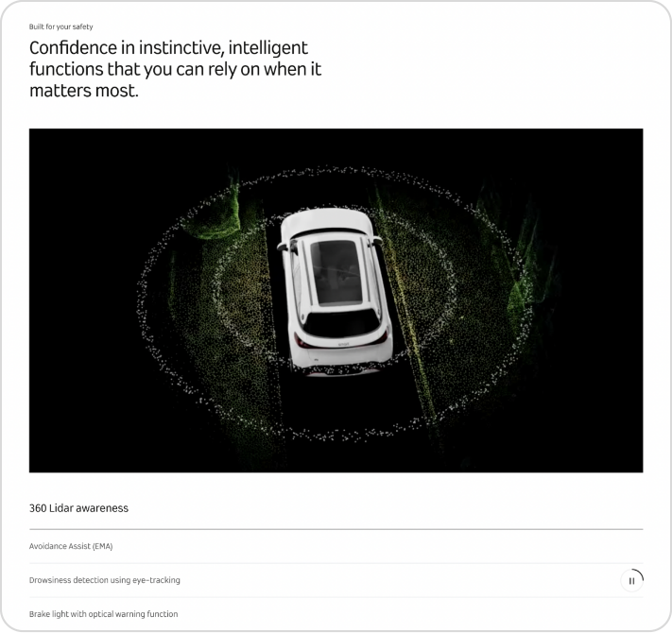Show Brake light with optical warning function

click(103, 614)
